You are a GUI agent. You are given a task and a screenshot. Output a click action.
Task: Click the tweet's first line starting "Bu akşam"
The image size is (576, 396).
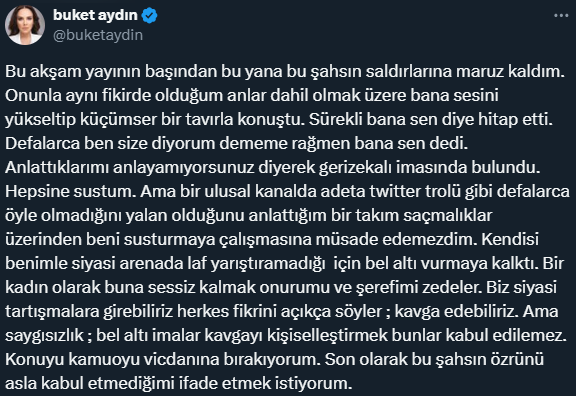pos(285,71)
